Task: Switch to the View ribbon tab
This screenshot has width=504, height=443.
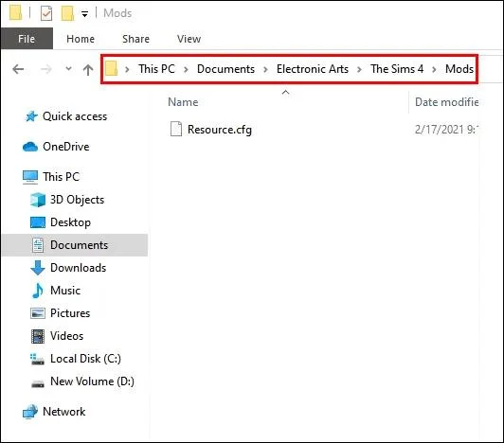Action: point(189,39)
